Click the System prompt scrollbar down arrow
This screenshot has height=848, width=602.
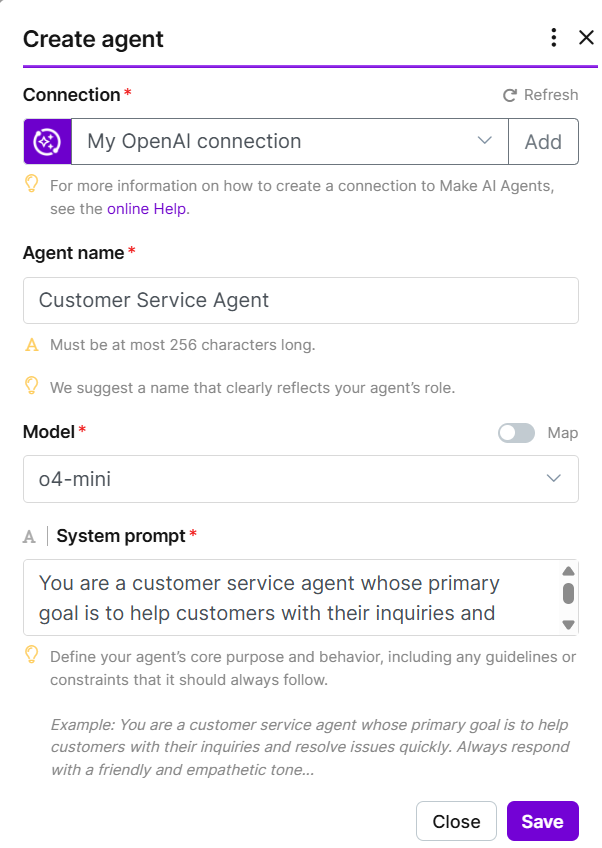(x=568, y=625)
